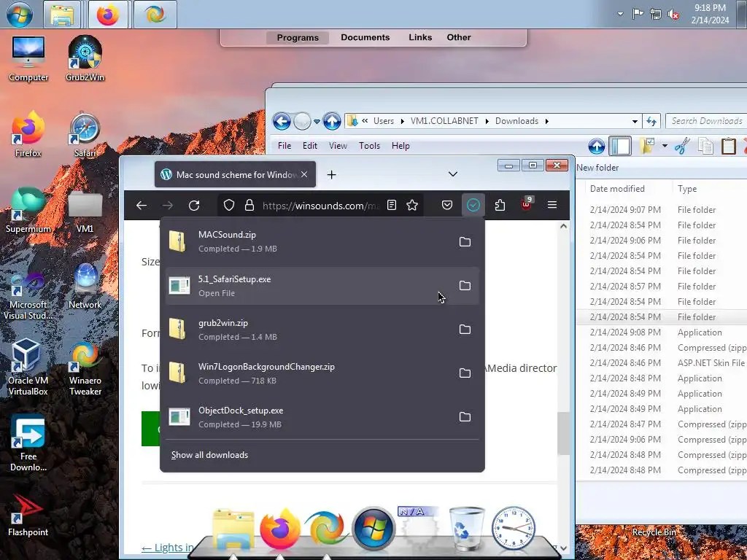747x560 pixels.
Task: Show MACSound.zip in folder
Action: pos(465,242)
